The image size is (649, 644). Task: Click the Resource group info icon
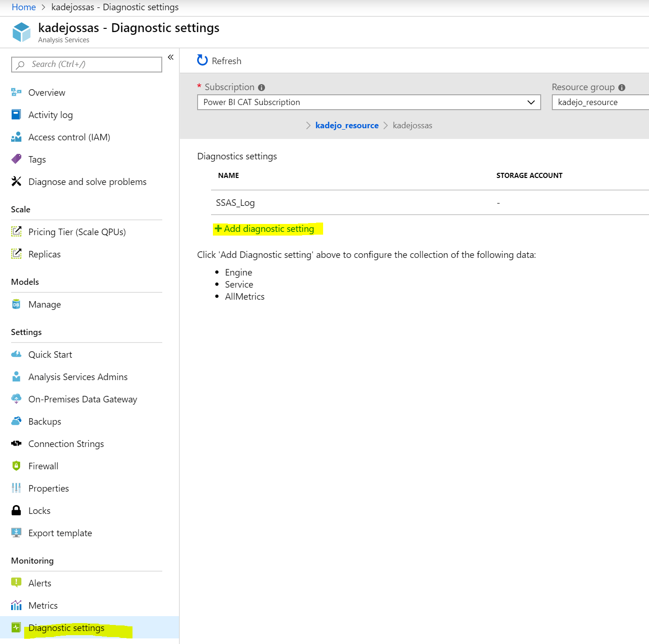tap(622, 87)
